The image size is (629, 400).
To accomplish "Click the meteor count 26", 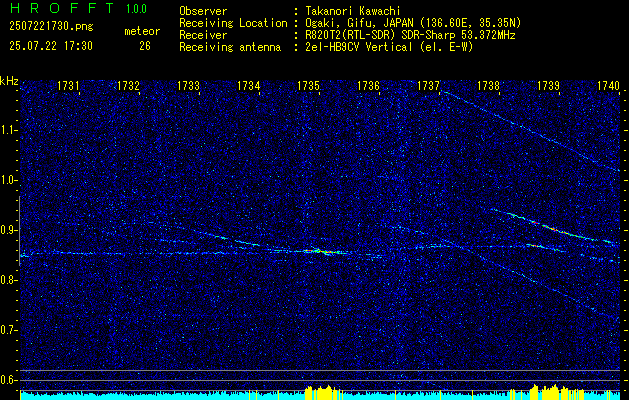I will (x=145, y=46).
